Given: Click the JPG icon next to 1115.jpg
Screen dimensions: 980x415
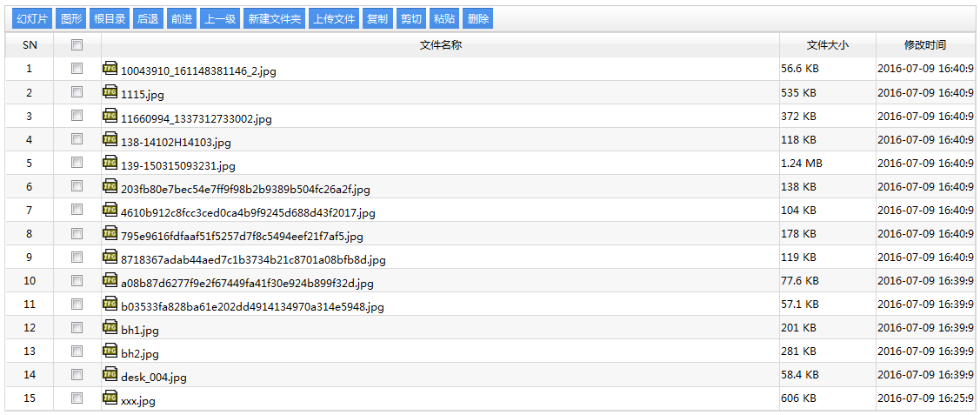Looking at the screenshot, I should (110, 91).
